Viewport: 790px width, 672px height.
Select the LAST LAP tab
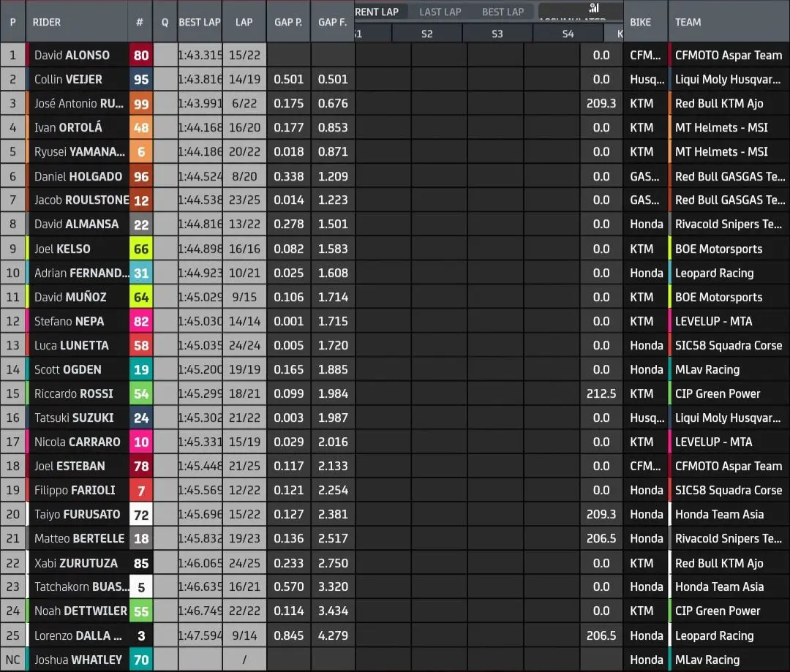440,11
